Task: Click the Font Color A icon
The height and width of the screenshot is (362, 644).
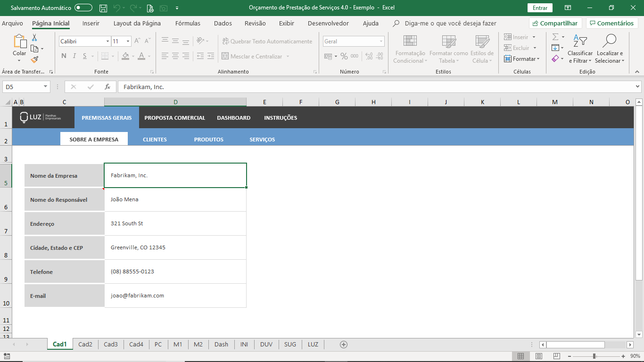Action: tap(141, 56)
